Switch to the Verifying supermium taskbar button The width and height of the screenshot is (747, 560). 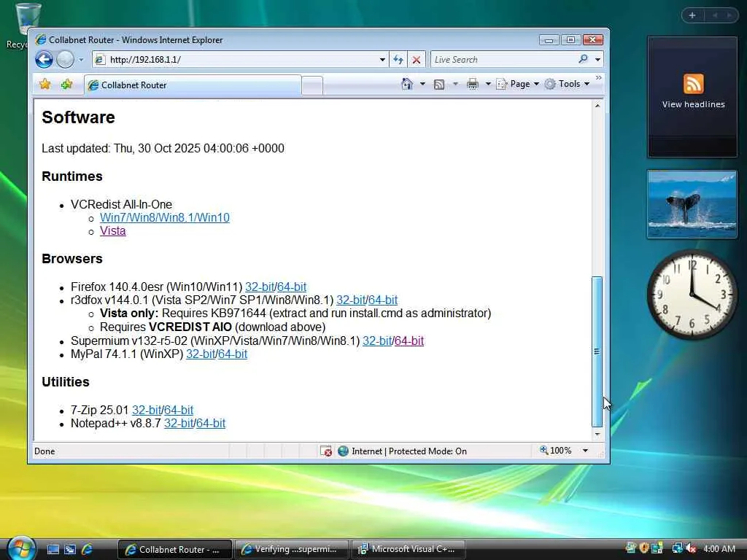pos(290,550)
